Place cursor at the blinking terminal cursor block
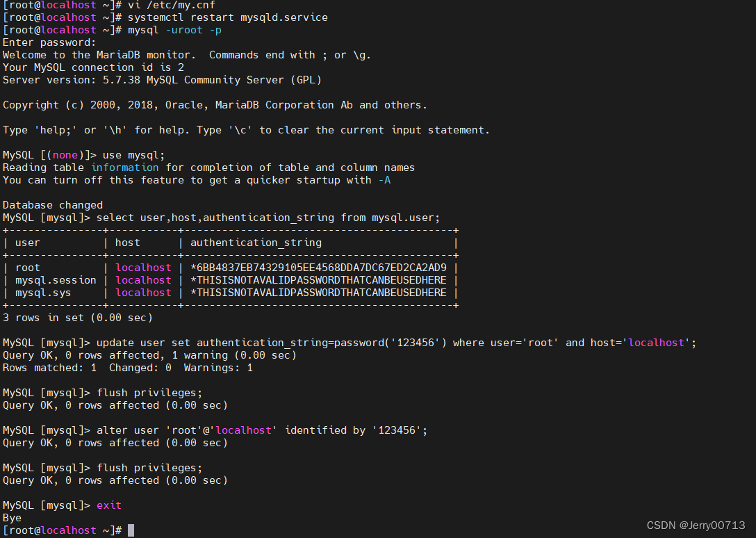 pyautogui.click(x=131, y=530)
